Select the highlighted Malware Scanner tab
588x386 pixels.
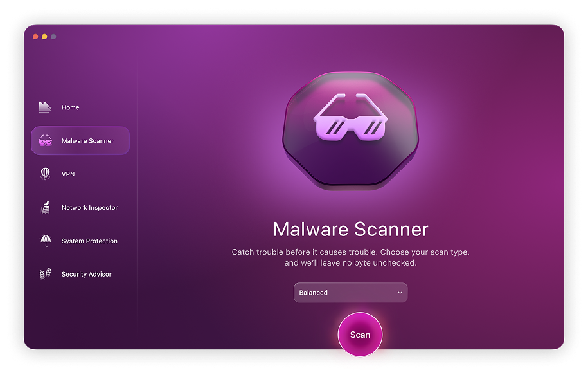coord(80,141)
